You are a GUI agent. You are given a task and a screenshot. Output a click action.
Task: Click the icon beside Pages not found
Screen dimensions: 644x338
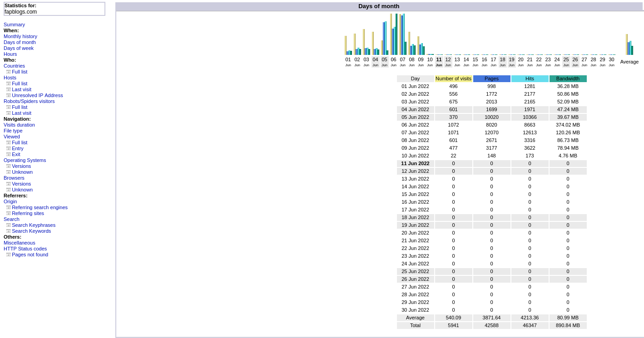pos(8,255)
